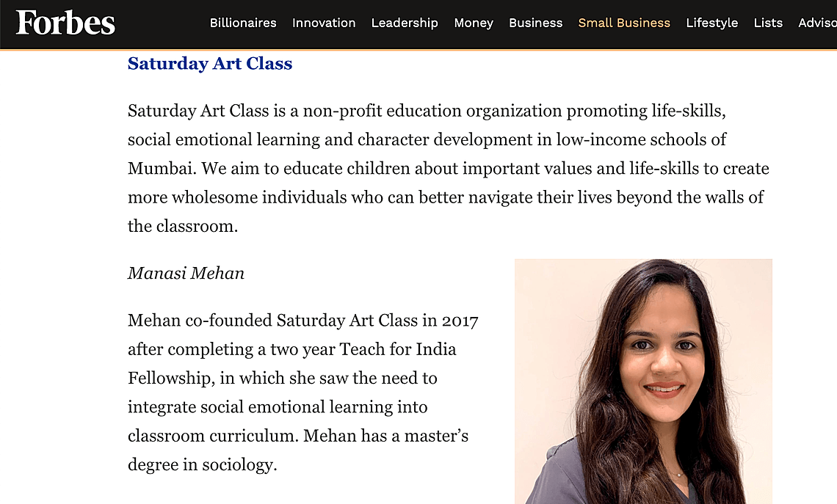Navigate to the Business menu item
Screen dimensions: 837x504
coord(535,23)
